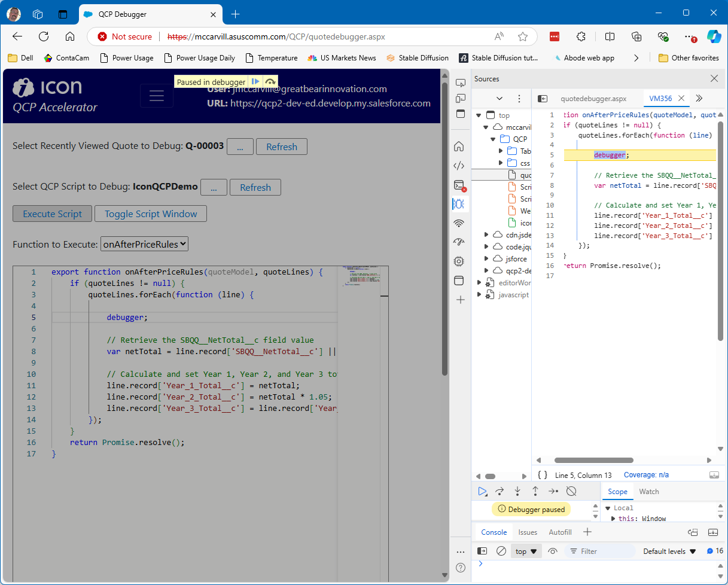The width and height of the screenshot is (728, 585).
Task: Show more source tabs chevron
Action: click(x=699, y=99)
